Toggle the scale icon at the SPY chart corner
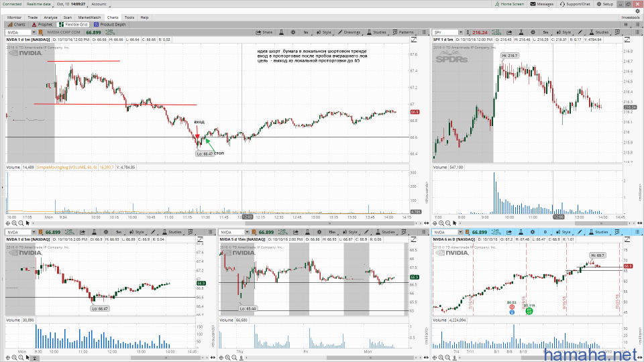 (x=627, y=40)
